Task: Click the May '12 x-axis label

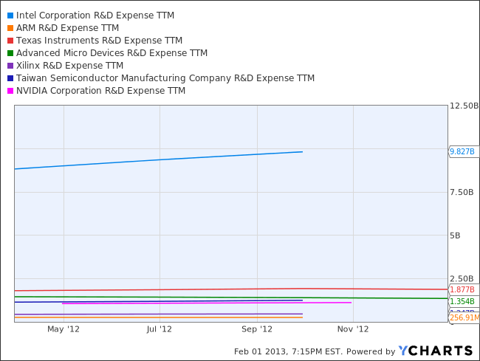Action: click(x=63, y=329)
